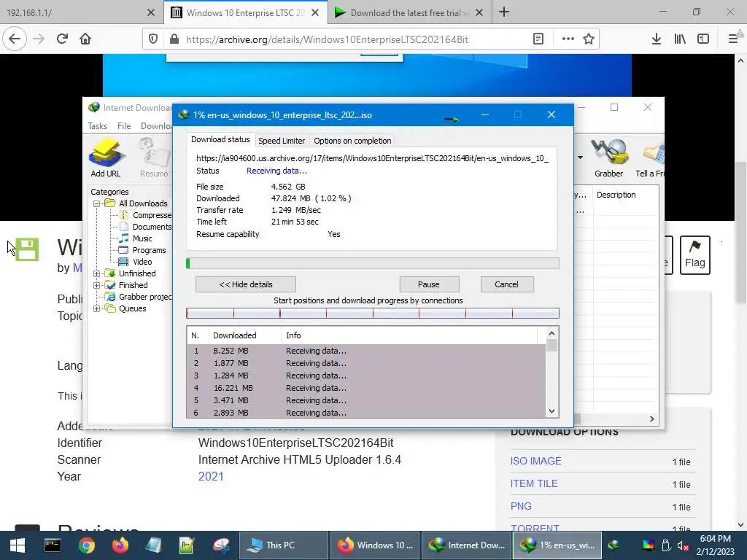Open dropdown arrow beside Grabber toolbar
Screen dimensions: 747x560
[580, 157]
